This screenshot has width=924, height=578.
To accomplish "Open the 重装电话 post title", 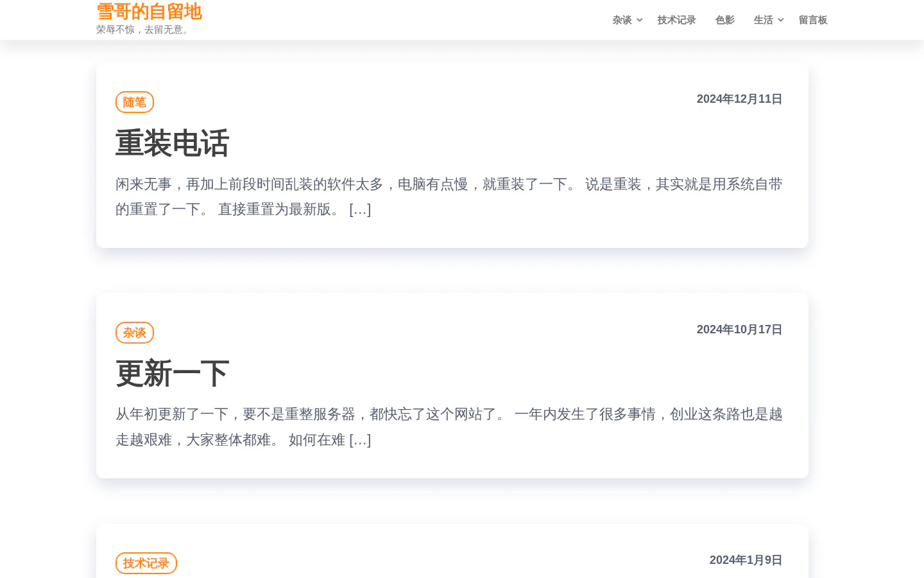I will click(172, 143).
